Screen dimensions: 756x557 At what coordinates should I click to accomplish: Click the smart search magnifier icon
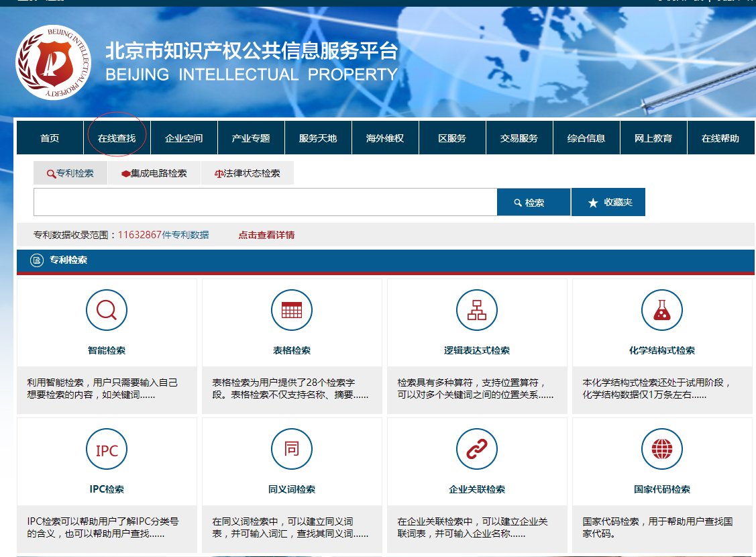click(x=107, y=309)
